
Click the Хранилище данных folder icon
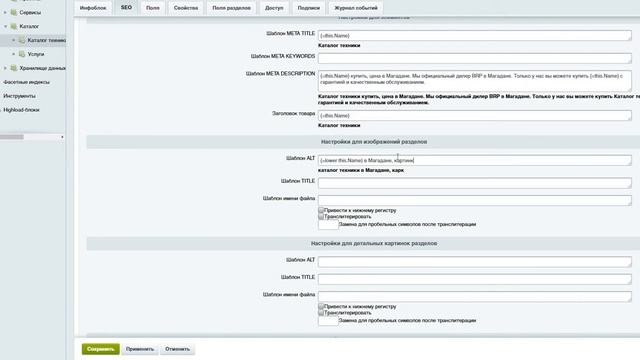14,68
